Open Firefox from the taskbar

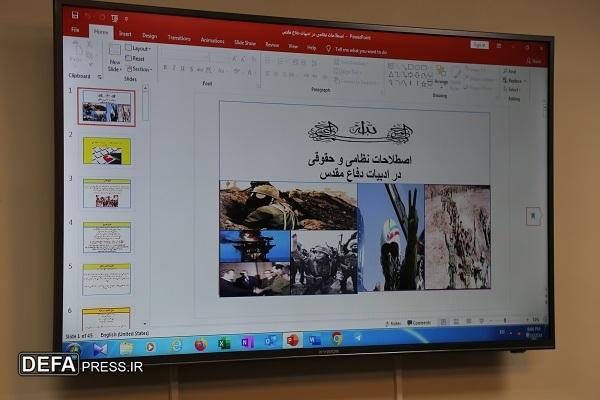point(200,344)
